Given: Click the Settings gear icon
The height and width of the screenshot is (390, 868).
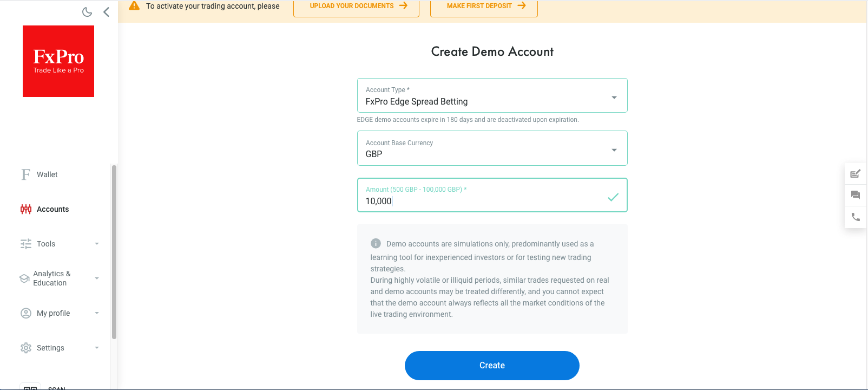Looking at the screenshot, I should pos(26,348).
